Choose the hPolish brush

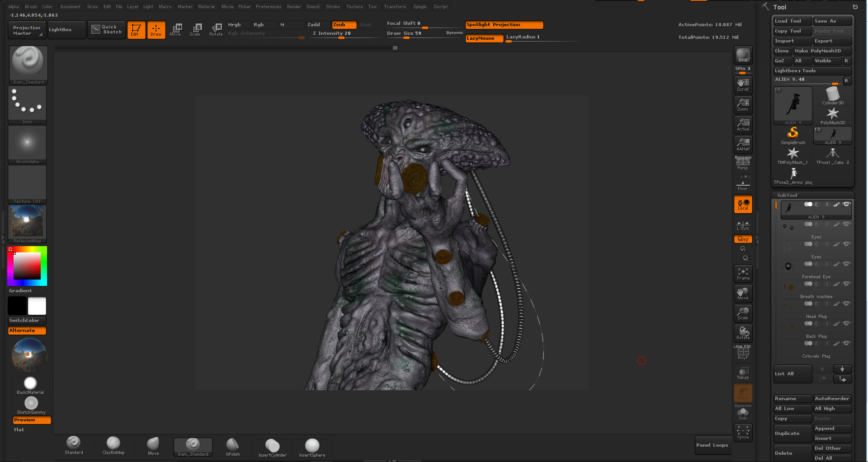233,447
